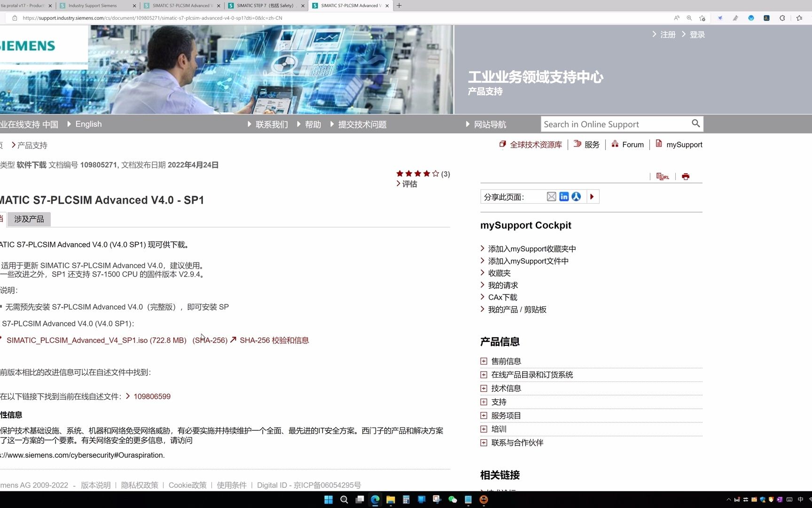The image size is (812, 508).
Task: Close the SIMATIC STEP 7 browser tab
Action: tap(303, 6)
